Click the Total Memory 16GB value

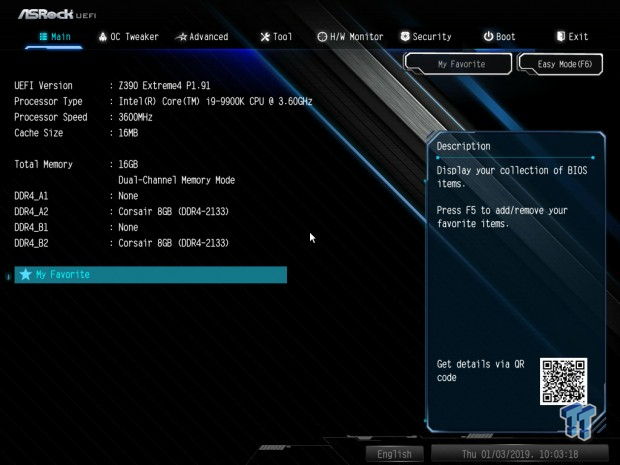pyautogui.click(x=128, y=164)
